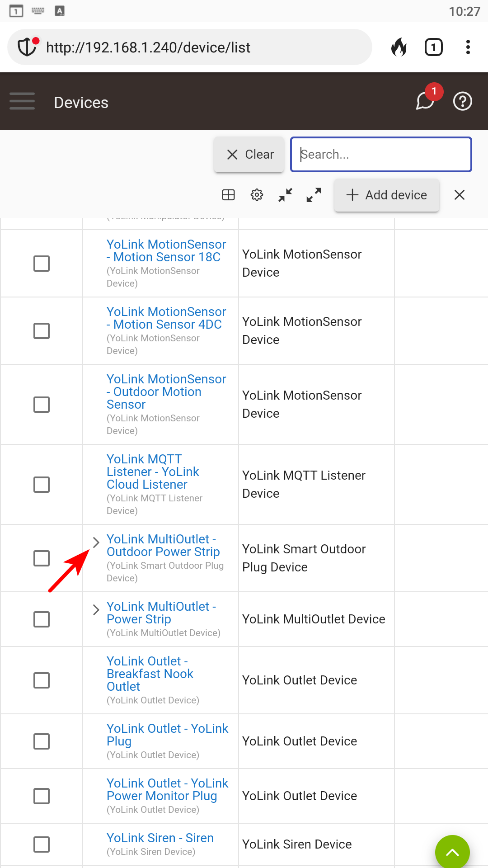This screenshot has height=868, width=488.
Task: Open YoLink Outlet - Breakfast Nook Outlet link
Action: click(150, 674)
